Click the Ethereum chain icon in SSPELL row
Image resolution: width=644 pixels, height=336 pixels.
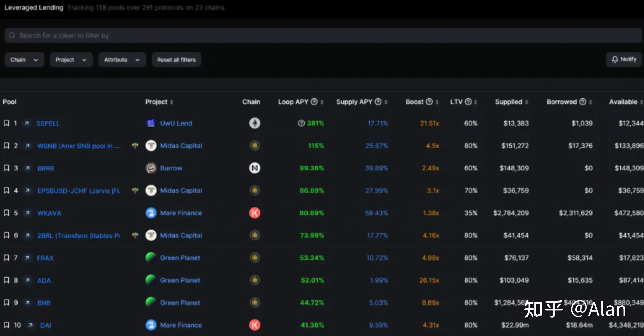pos(254,123)
